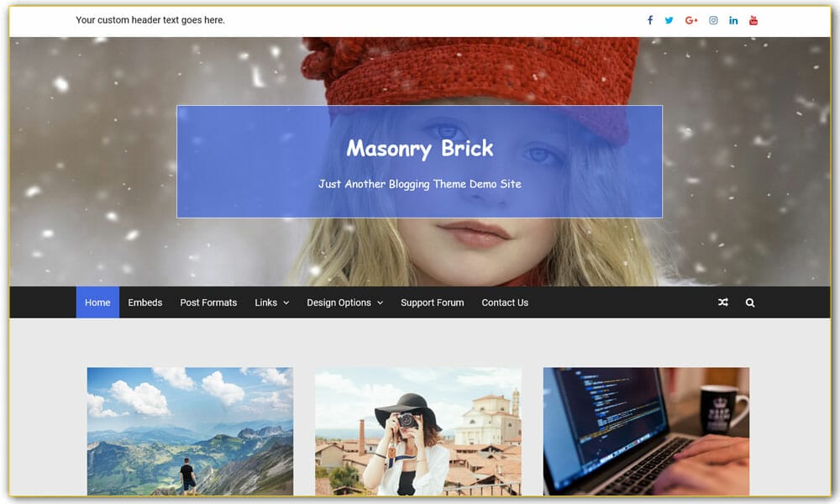The height and width of the screenshot is (504, 840).
Task: Go to the Contact Us page
Action: click(504, 302)
